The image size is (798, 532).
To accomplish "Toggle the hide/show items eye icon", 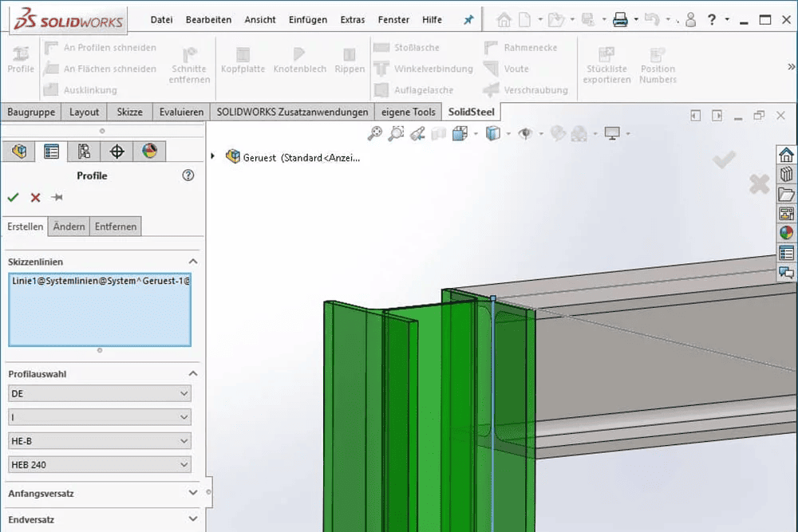I will point(525,134).
